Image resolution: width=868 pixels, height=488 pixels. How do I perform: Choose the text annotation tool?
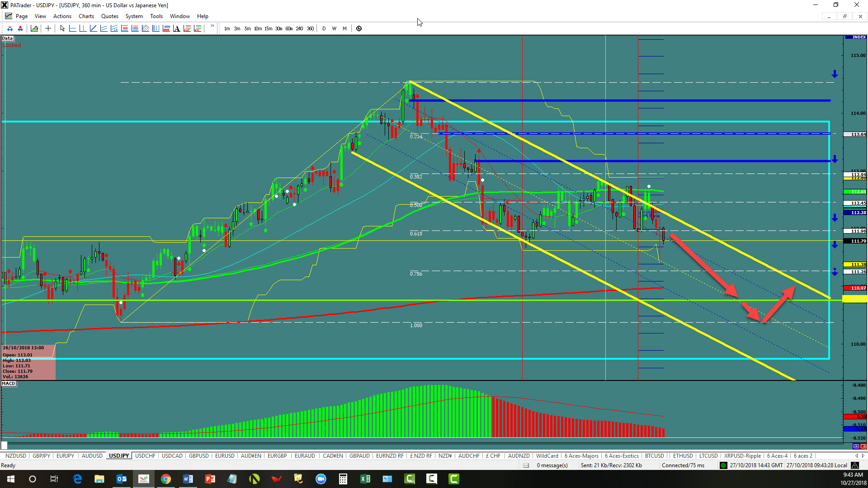[176, 28]
